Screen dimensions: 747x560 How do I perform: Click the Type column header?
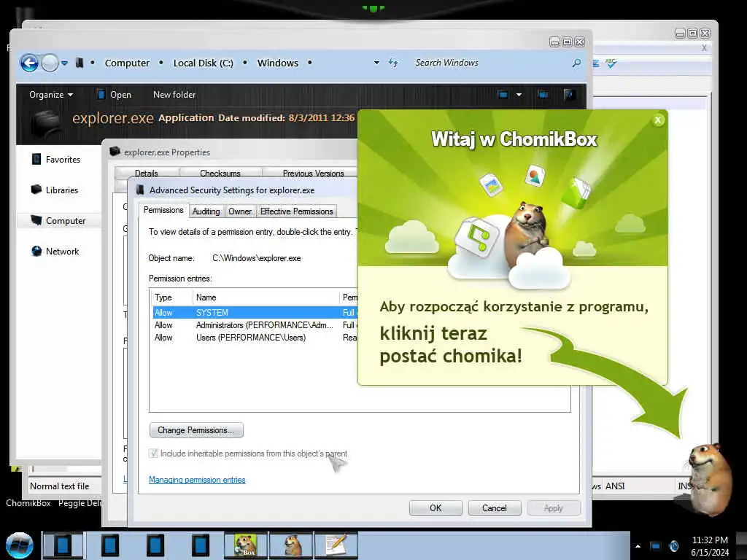[x=171, y=297]
